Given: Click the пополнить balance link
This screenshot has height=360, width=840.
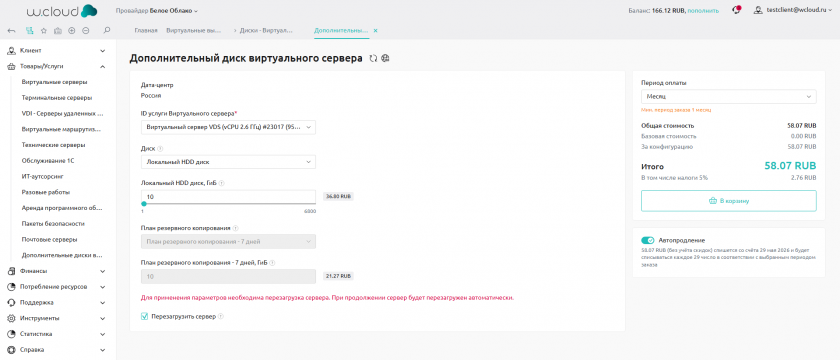Looking at the screenshot, I should click(703, 10).
